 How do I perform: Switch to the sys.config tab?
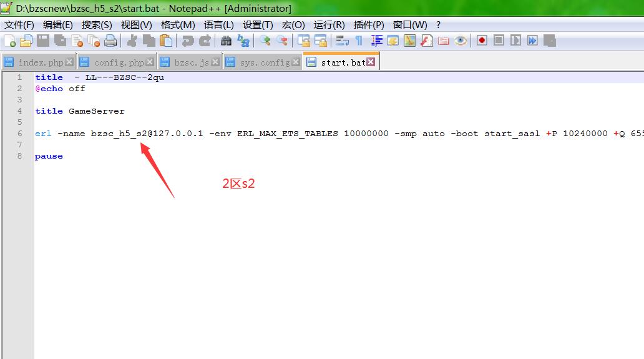(264, 62)
